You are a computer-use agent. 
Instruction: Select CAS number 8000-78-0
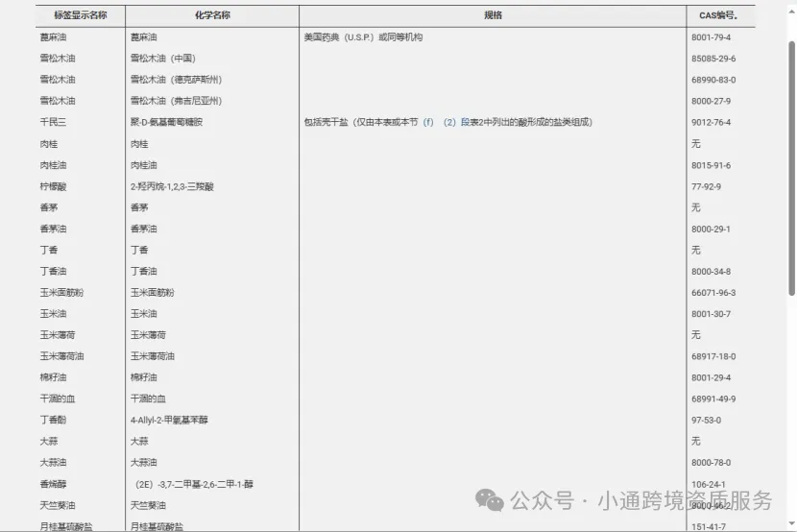click(x=711, y=462)
